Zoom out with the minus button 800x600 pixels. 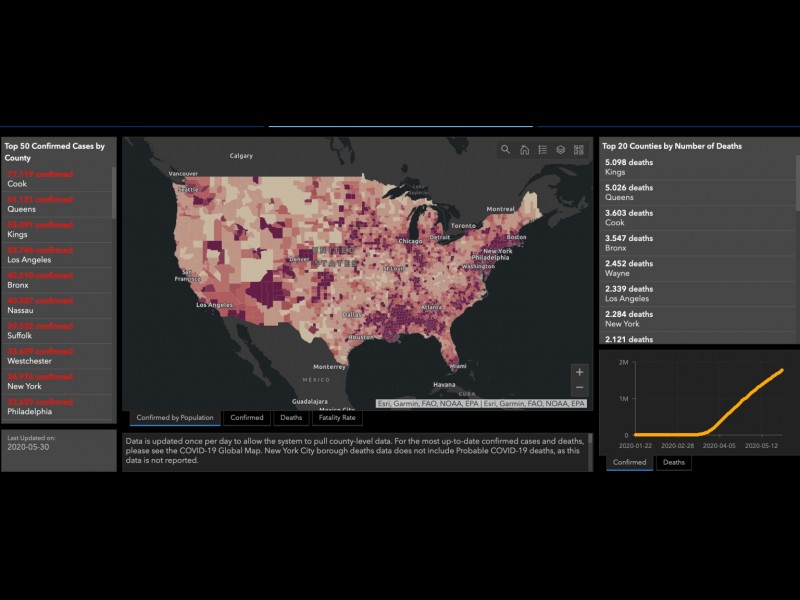click(580, 388)
